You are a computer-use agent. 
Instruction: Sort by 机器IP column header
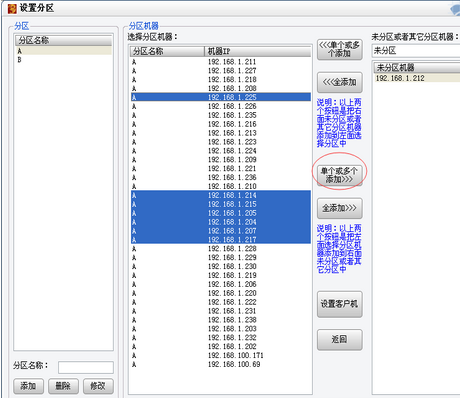click(257, 51)
